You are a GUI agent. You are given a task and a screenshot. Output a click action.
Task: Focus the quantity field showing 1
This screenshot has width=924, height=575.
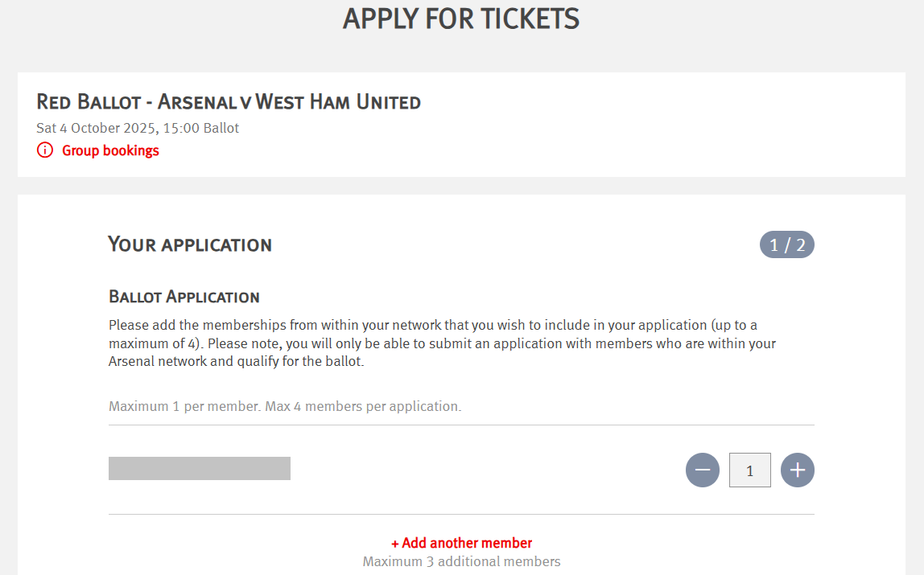point(749,470)
